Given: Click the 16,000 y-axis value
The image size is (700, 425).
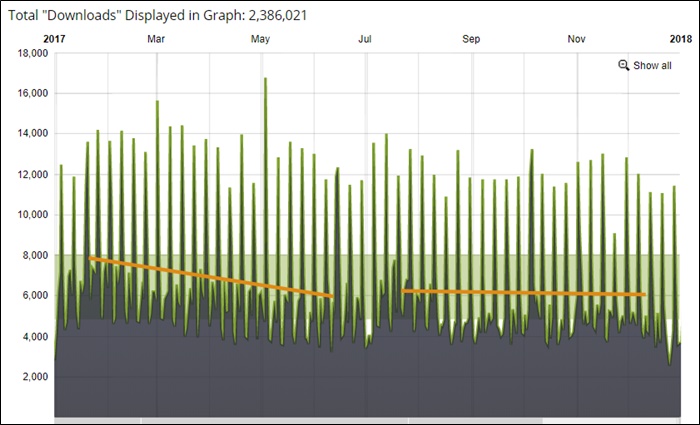Looking at the screenshot, I should (x=33, y=93).
